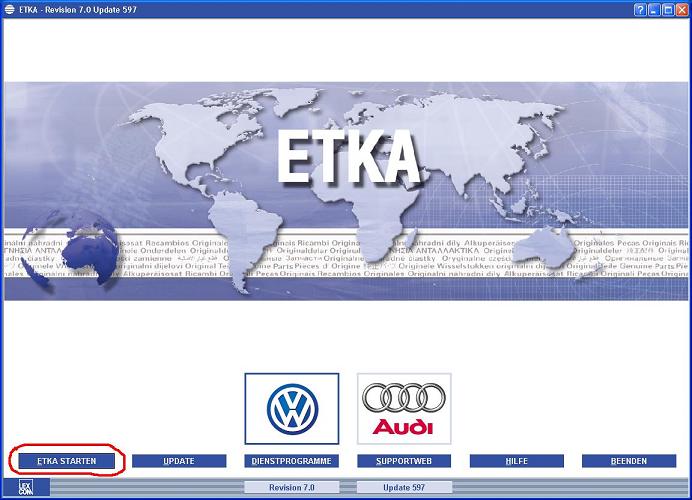Minimize the ETKA window
692x500 pixels.
(654, 10)
